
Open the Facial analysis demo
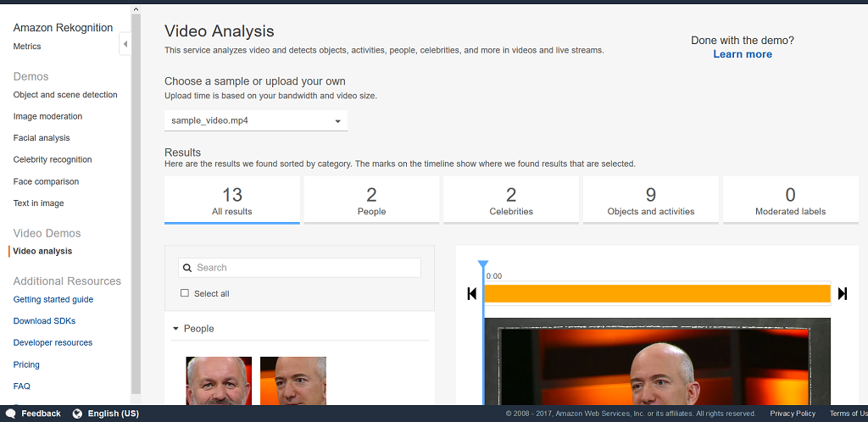click(42, 138)
